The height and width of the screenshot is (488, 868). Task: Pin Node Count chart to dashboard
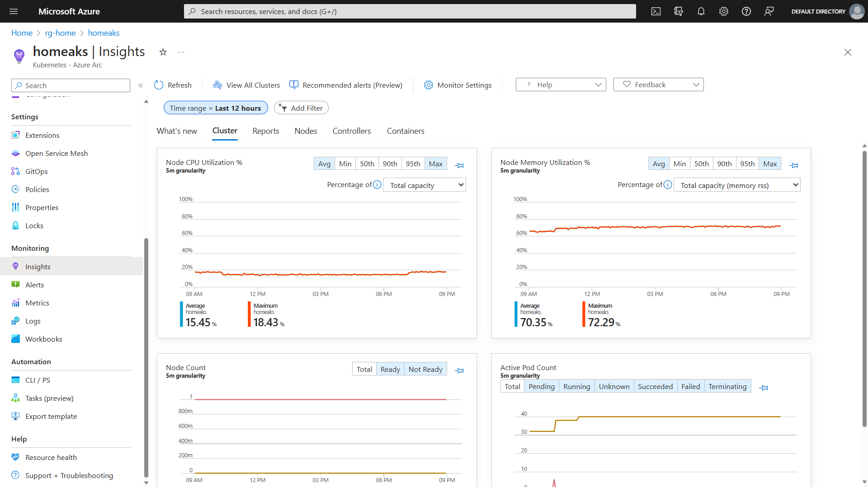tap(459, 371)
